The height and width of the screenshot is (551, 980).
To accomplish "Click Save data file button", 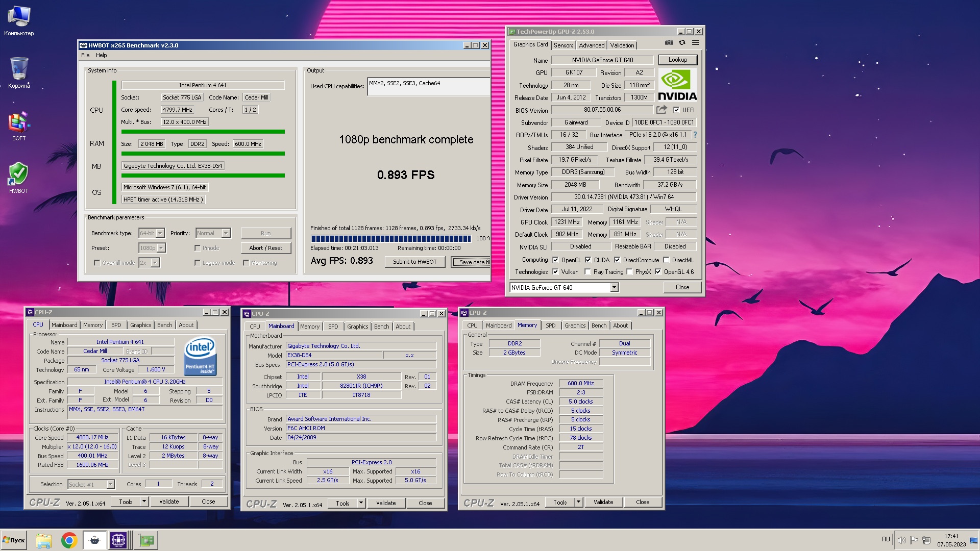I will pos(471,262).
